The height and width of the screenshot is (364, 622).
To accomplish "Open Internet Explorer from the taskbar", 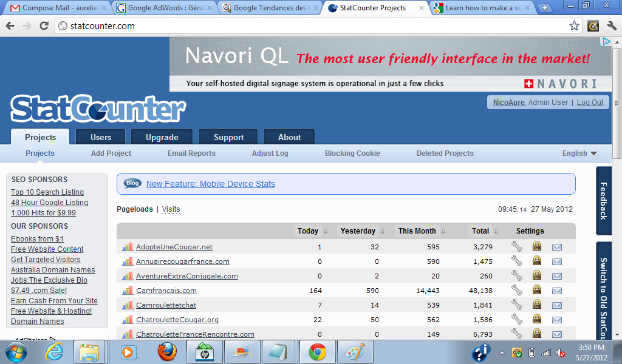I will click(54, 352).
